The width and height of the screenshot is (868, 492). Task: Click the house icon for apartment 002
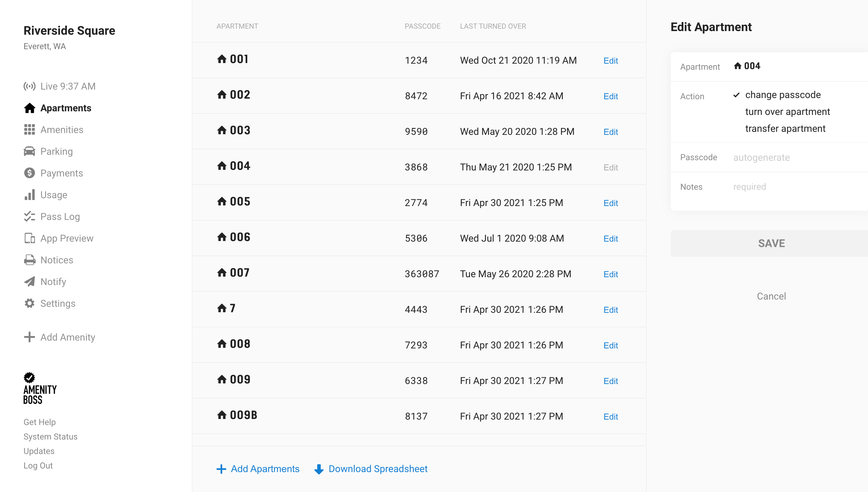[x=222, y=95]
